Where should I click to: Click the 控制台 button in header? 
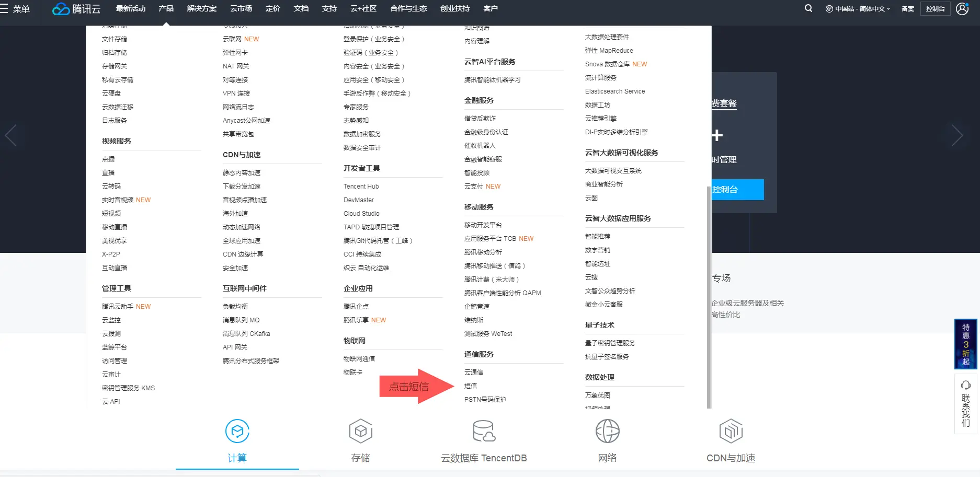(935, 9)
